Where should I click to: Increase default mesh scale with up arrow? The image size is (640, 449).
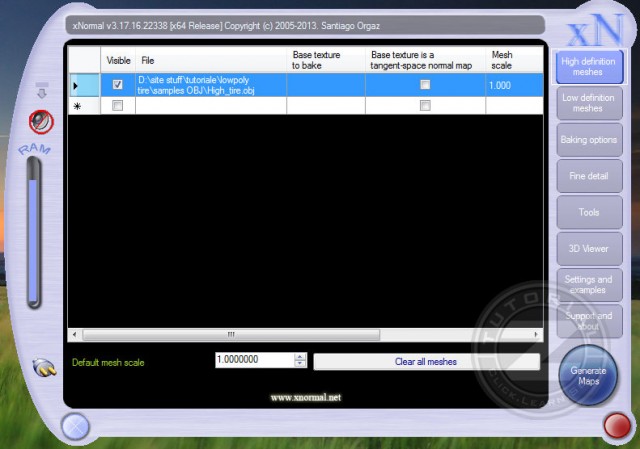(300, 357)
